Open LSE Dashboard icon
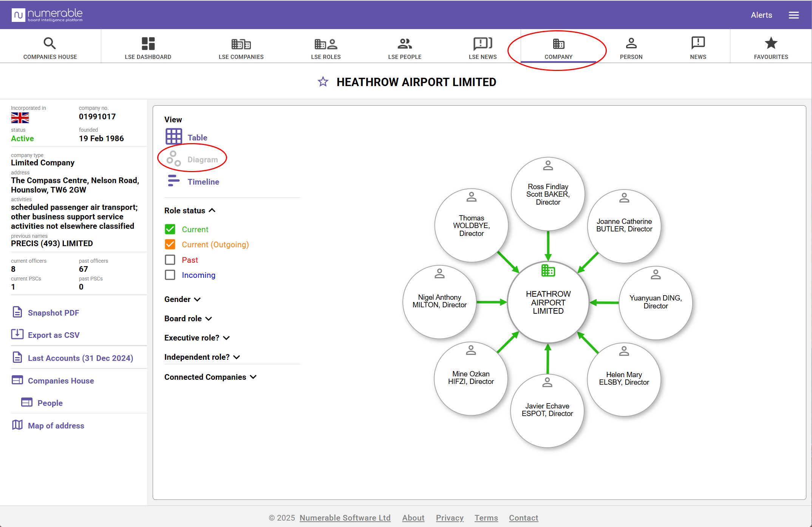Screen dimensions: 812x527 point(148,43)
